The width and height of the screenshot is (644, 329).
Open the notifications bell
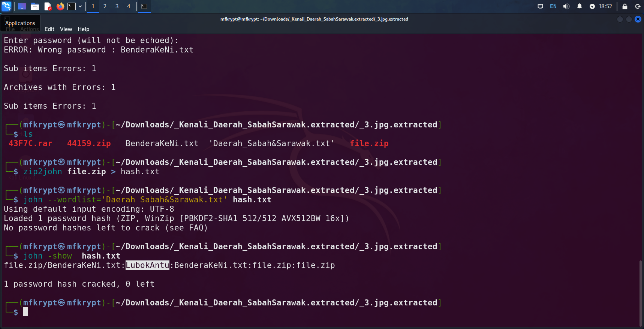(580, 6)
